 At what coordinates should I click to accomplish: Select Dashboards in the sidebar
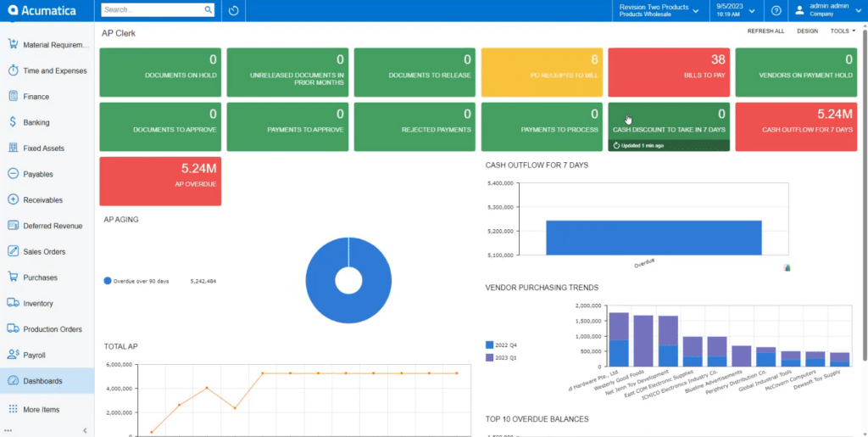pos(47,381)
